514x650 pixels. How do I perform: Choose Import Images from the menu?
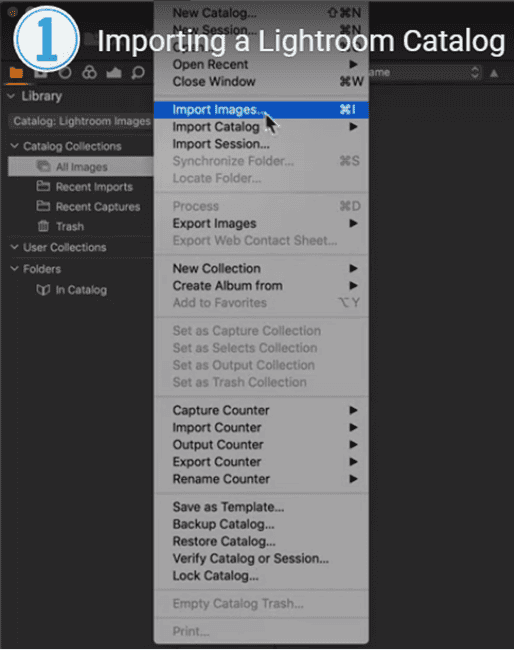tap(261, 110)
